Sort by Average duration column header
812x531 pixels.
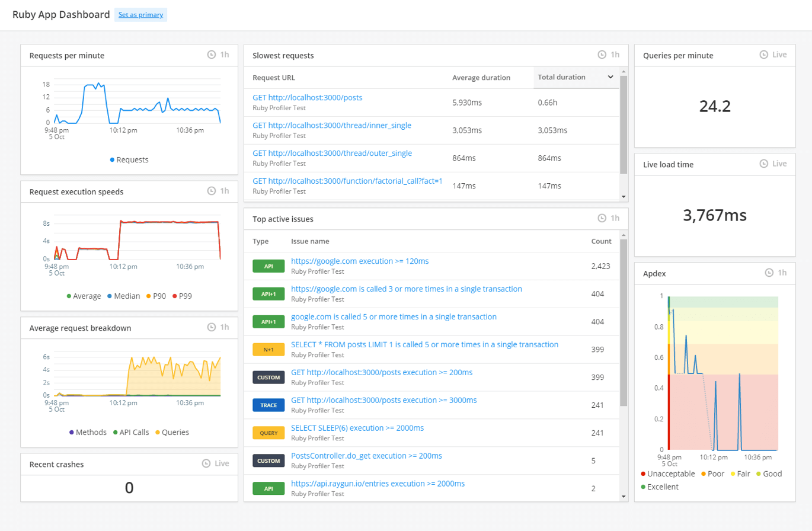[x=481, y=78]
